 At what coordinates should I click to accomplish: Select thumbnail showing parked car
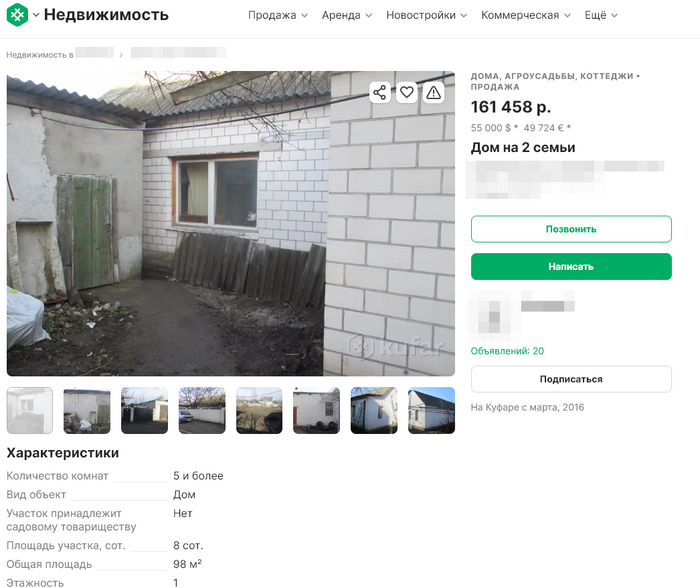202,410
